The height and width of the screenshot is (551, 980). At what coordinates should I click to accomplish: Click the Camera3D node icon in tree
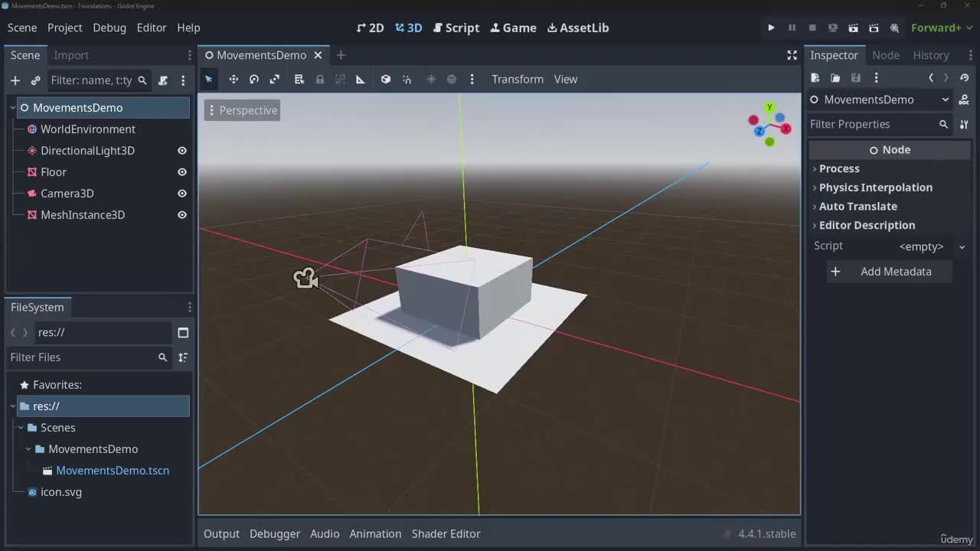point(32,194)
